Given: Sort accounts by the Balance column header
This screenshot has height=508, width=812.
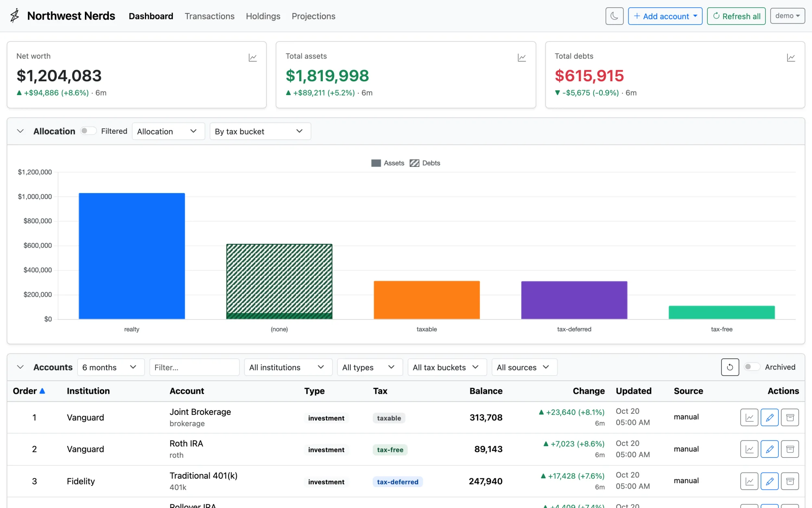Looking at the screenshot, I should (486, 391).
